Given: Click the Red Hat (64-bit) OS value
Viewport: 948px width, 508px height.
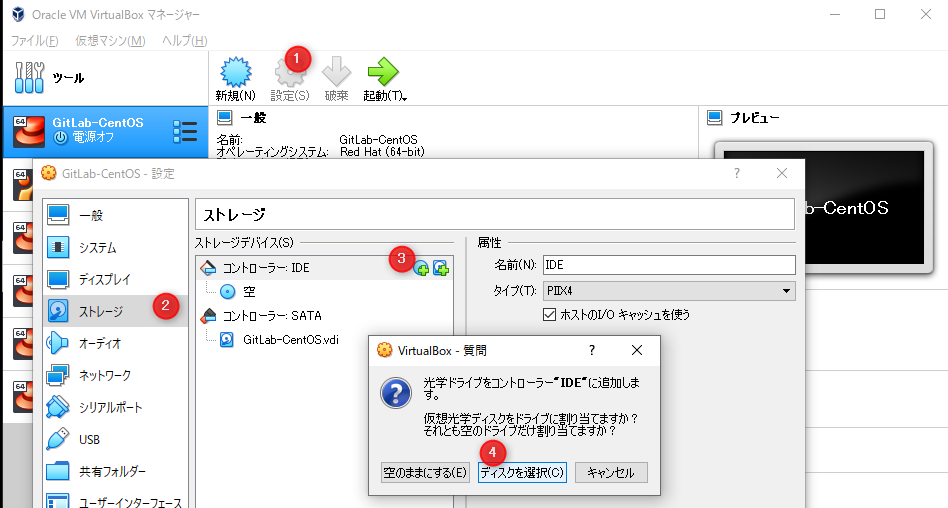Looking at the screenshot, I should 382,152.
